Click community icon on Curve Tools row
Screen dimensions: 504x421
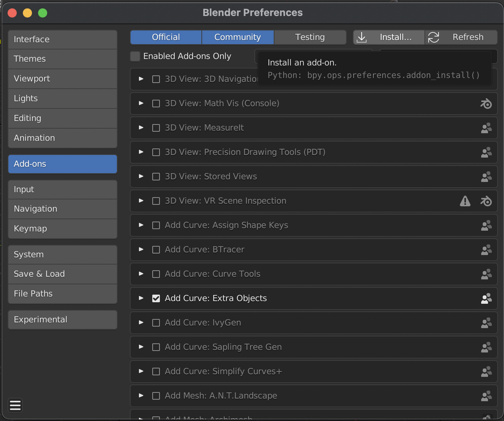pyautogui.click(x=486, y=274)
